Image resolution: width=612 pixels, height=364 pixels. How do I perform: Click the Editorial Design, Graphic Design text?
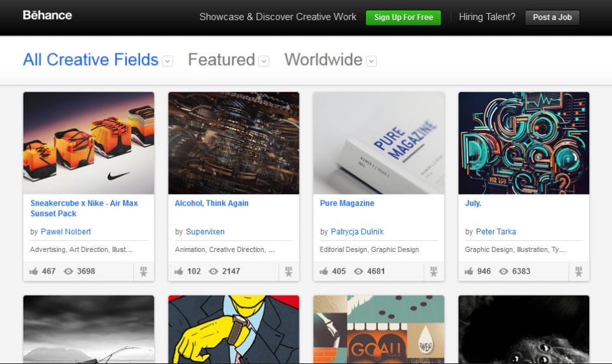[x=369, y=249]
